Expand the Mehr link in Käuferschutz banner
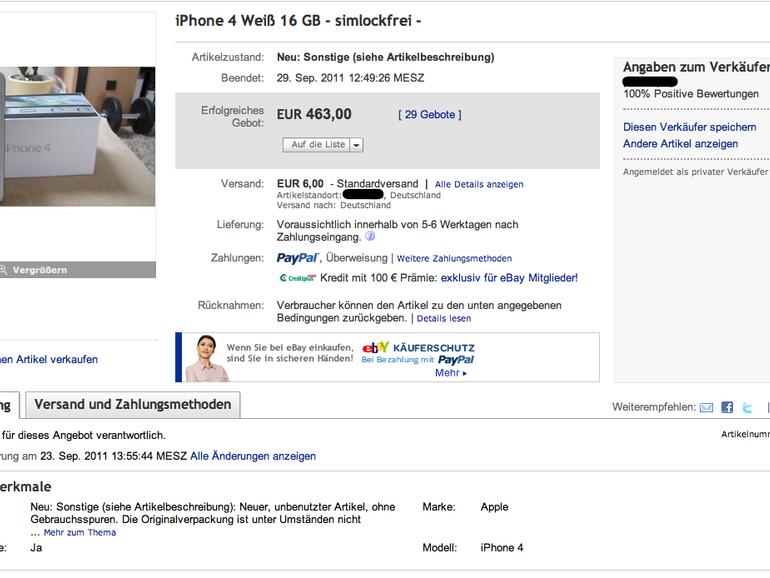This screenshot has width=770, height=578. (450, 373)
